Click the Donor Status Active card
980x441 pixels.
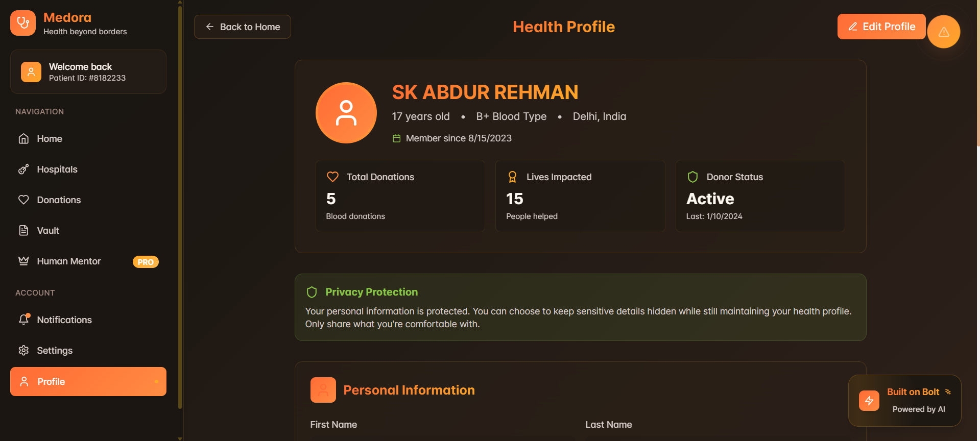[x=760, y=196]
